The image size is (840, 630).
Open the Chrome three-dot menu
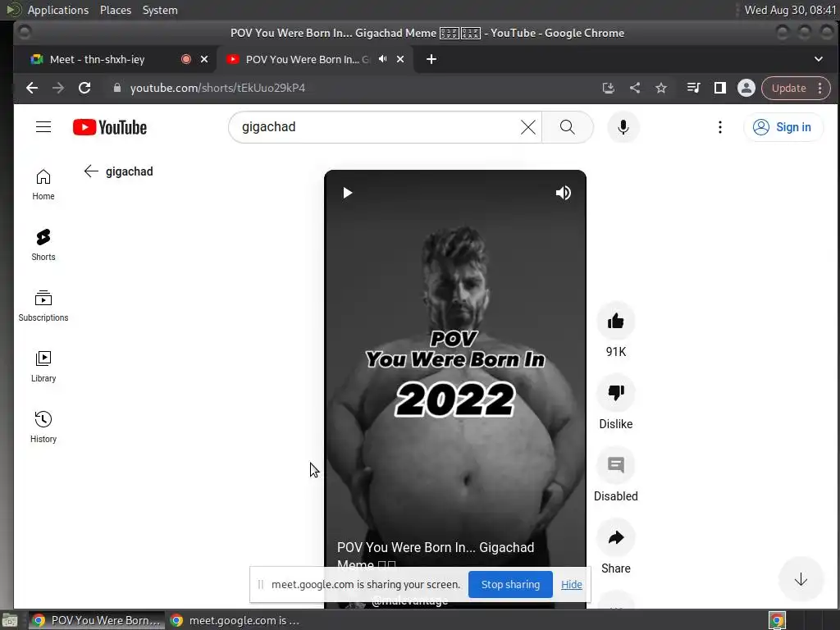point(820,89)
